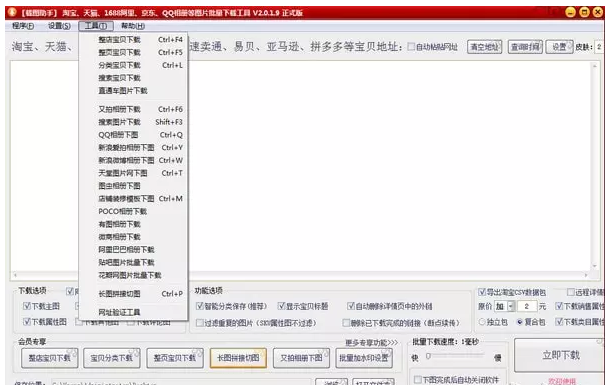Click 又拍相册下图 member button

(x=301, y=358)
